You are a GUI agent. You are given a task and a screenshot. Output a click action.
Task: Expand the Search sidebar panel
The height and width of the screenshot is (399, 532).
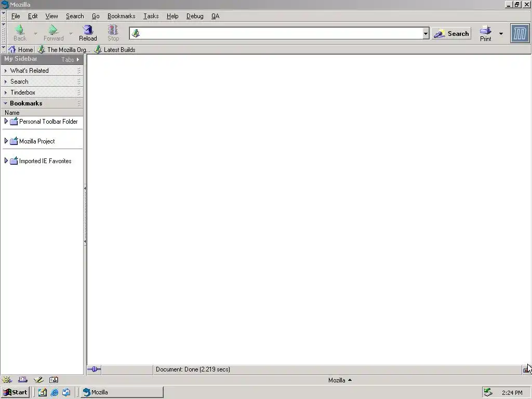click(x=42, y=82)
